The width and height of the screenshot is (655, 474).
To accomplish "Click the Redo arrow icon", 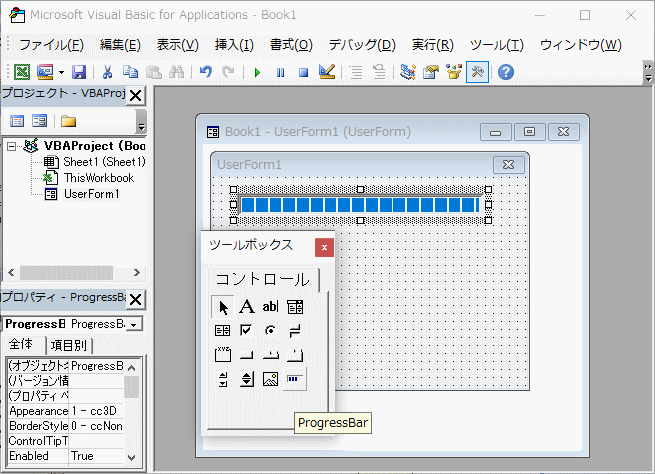I will 228,72.
